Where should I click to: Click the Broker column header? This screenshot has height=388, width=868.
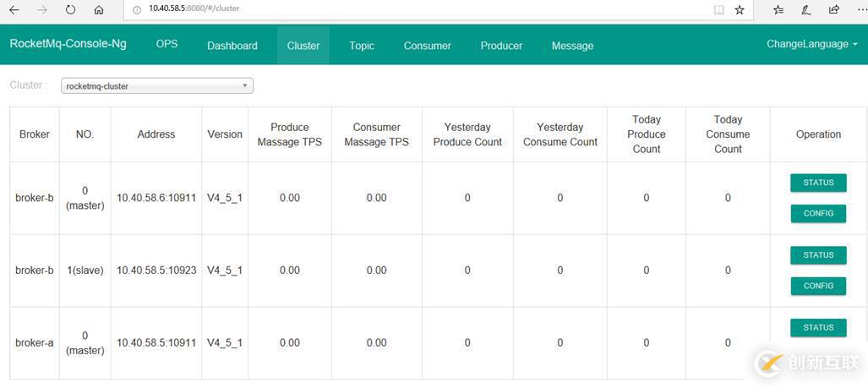coord(35,134)
